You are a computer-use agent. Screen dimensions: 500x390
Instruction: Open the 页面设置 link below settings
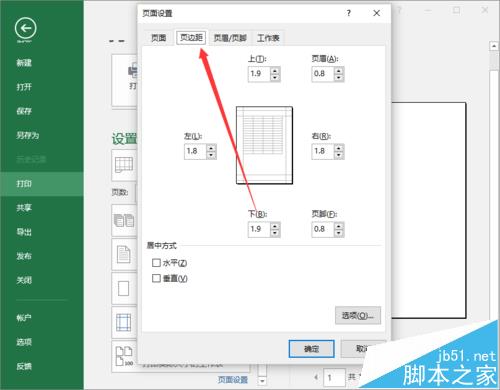[233, 379]
